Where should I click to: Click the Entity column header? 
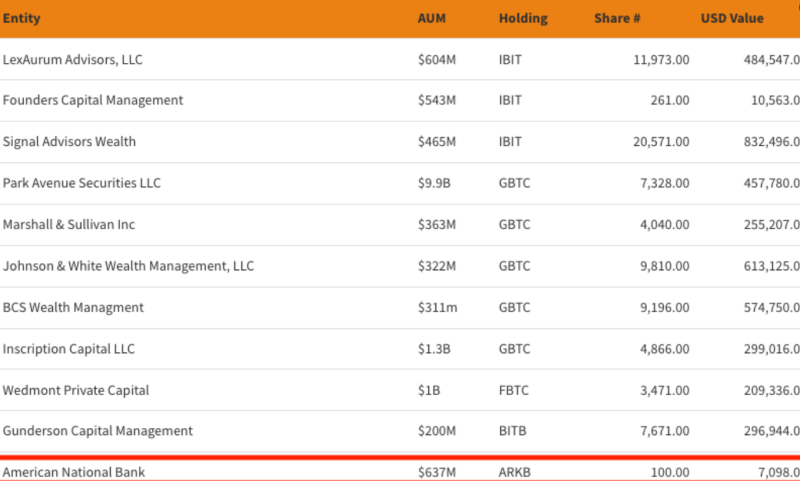21,18
